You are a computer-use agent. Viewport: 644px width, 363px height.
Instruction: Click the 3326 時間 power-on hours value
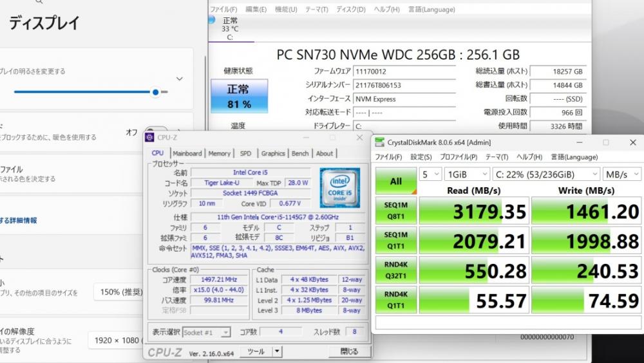pyautogui.click(x=558, y=126)
